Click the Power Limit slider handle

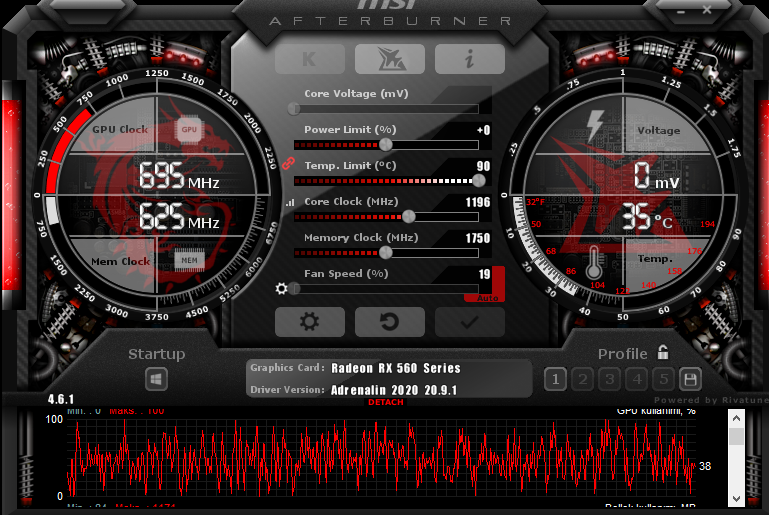tap(386, 145)
